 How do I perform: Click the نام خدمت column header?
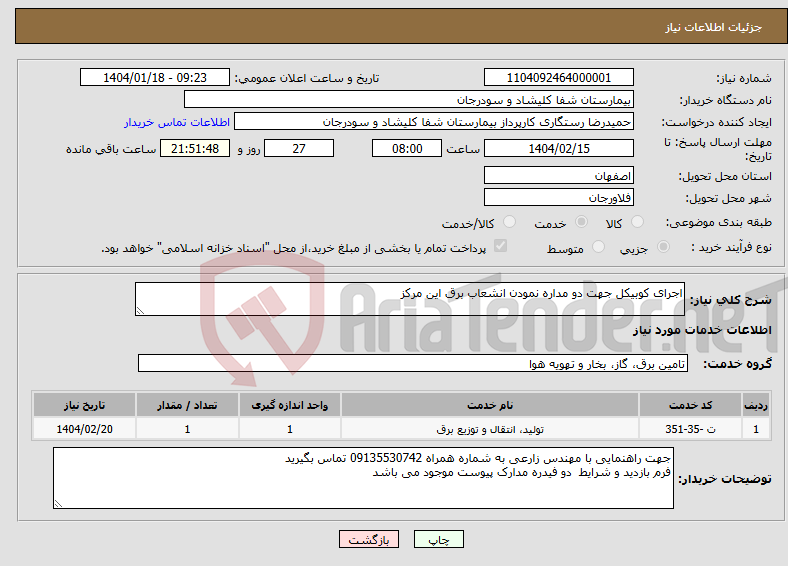point(490,405)
